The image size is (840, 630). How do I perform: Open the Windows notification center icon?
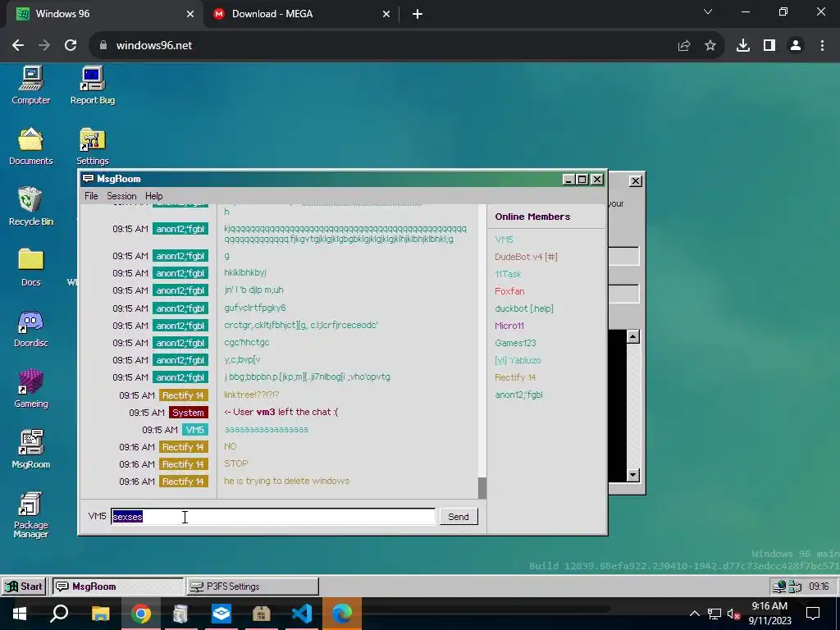point(813,614)
